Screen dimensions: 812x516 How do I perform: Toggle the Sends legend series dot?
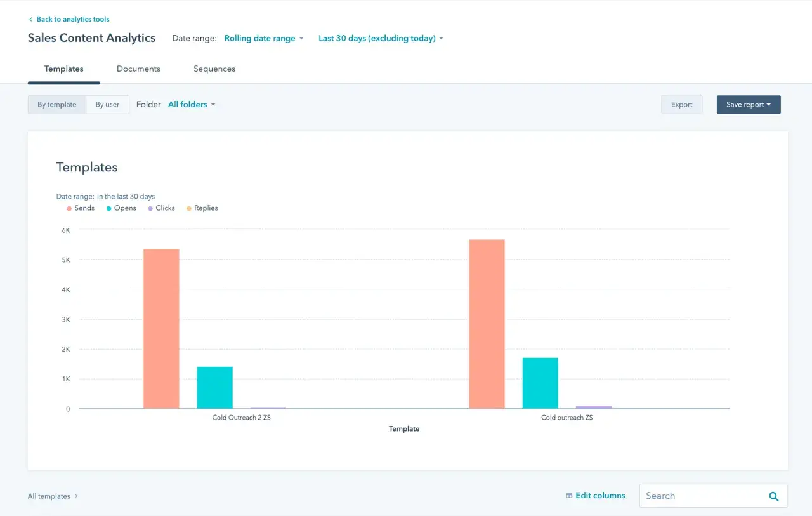[x=69, y=208]
